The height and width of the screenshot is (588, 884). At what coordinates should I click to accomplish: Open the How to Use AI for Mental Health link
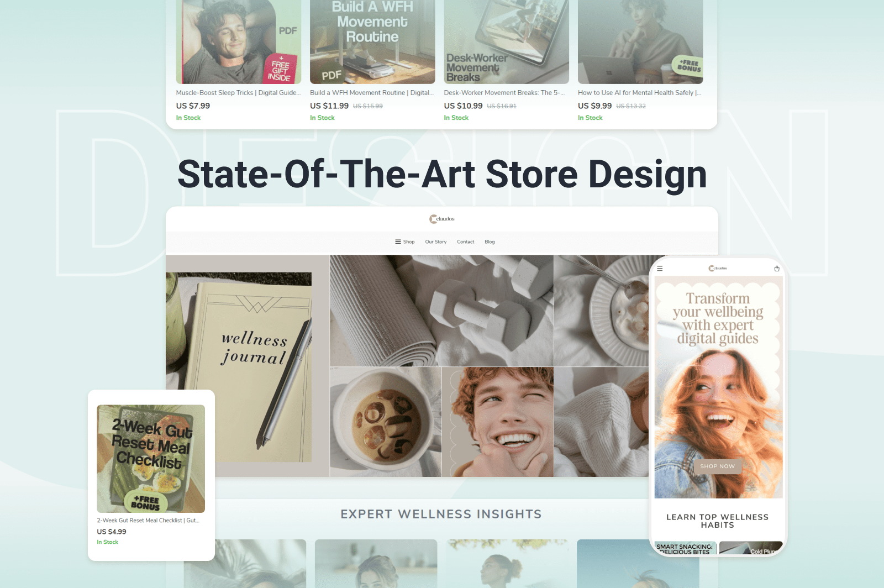(639, 93)
